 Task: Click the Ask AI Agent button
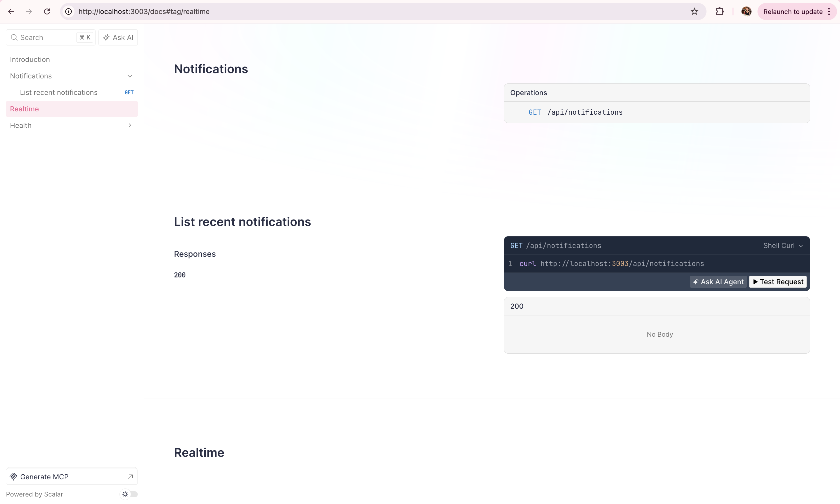tap(718, 282)
